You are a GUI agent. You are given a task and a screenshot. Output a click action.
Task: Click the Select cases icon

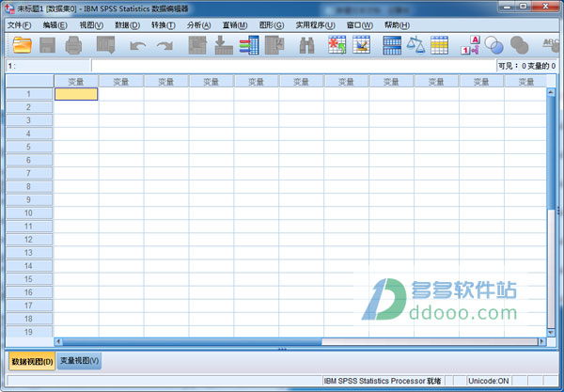[439, 45]
